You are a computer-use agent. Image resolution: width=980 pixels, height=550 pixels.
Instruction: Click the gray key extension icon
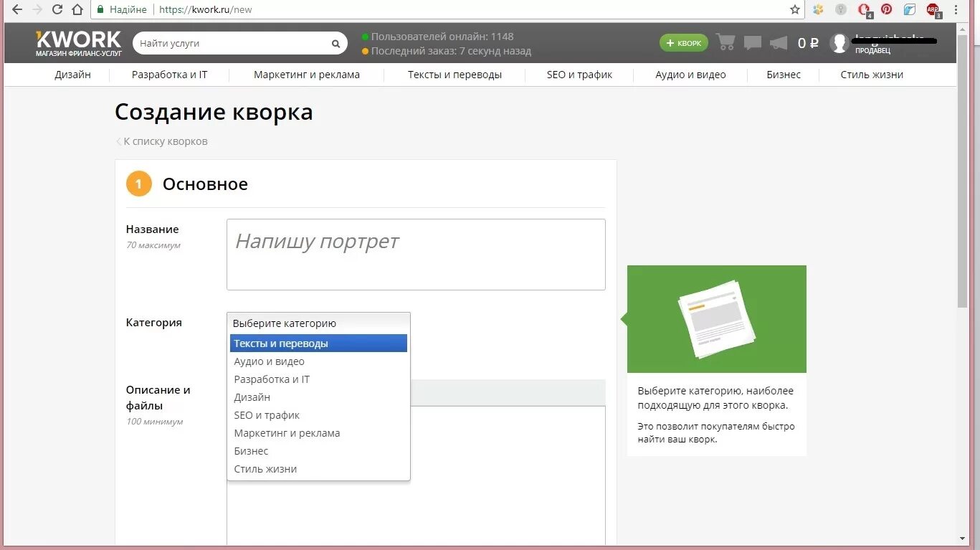tap(841, 10)
